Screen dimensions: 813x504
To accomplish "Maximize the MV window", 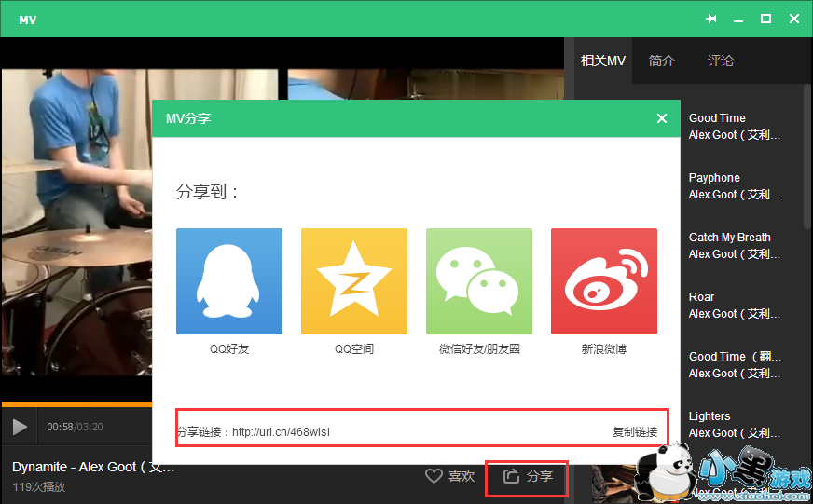I will click(x=765, y=19).
